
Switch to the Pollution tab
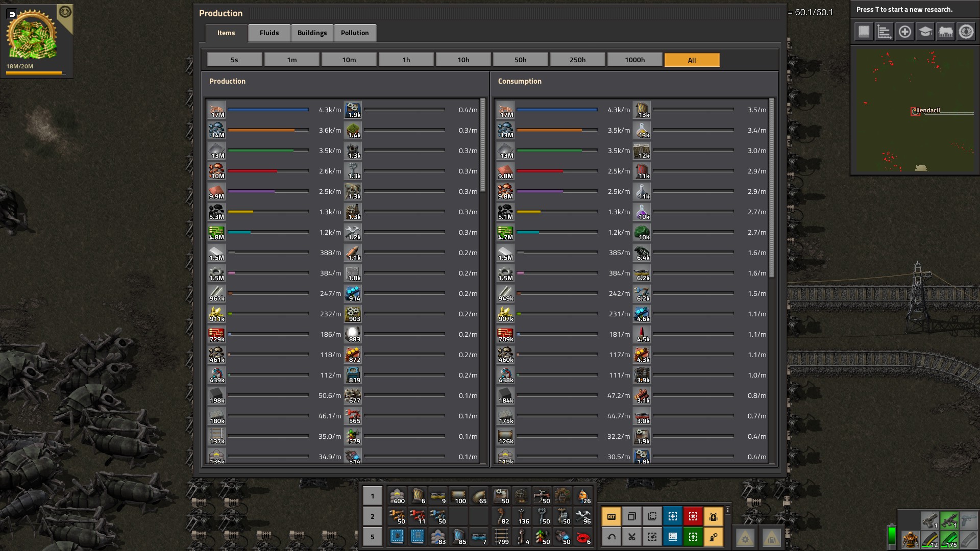[x=355, y=33]
